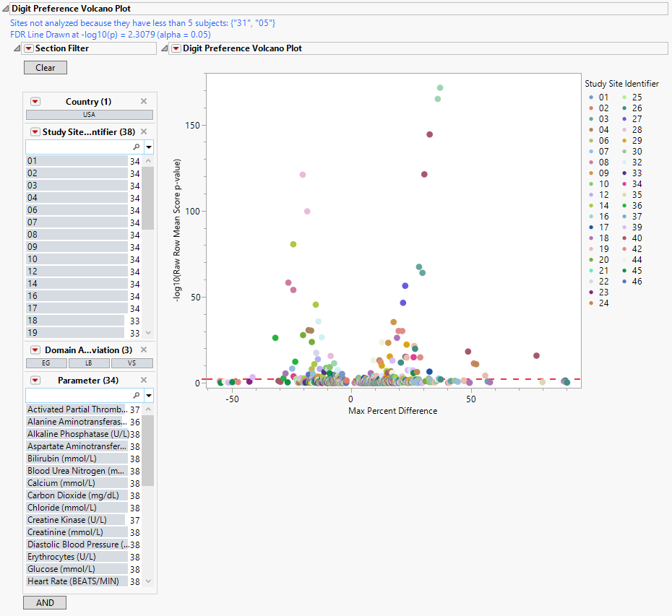
Task: Open the Domain Abbreviation red triangle menu
Action: tap(35, 350)
